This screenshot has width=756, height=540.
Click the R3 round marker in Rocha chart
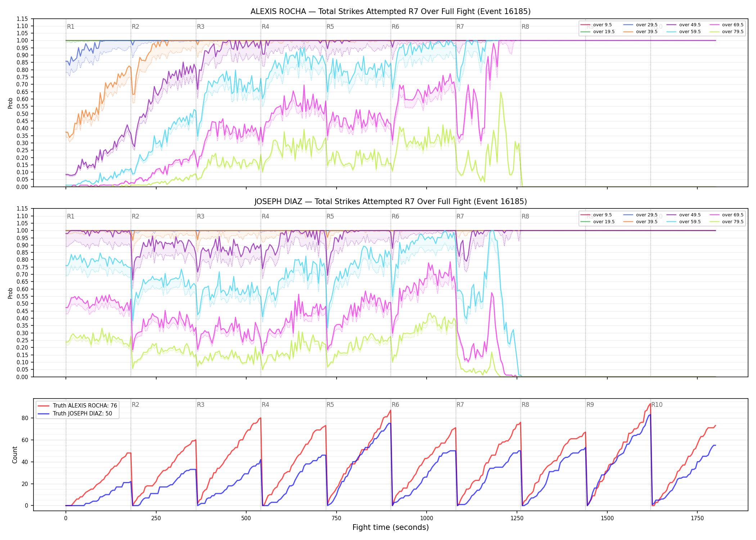point(201,27)
